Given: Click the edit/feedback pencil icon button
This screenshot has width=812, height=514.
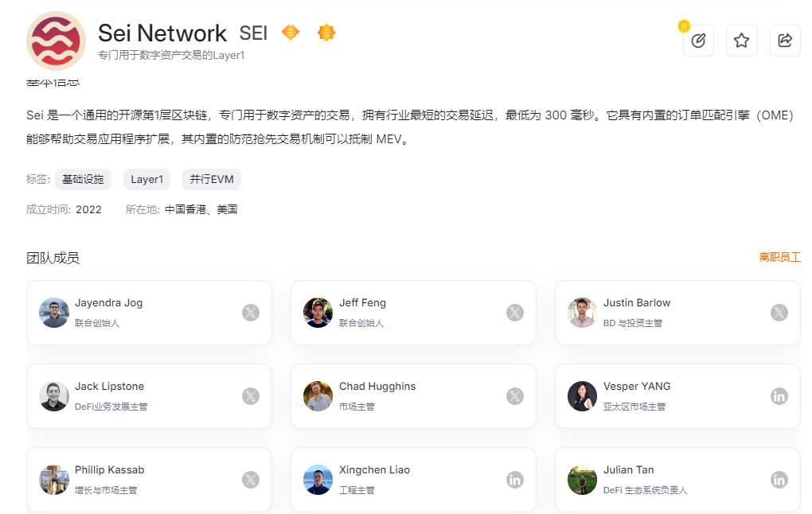Looking at the screenshot, I should 698,41.
